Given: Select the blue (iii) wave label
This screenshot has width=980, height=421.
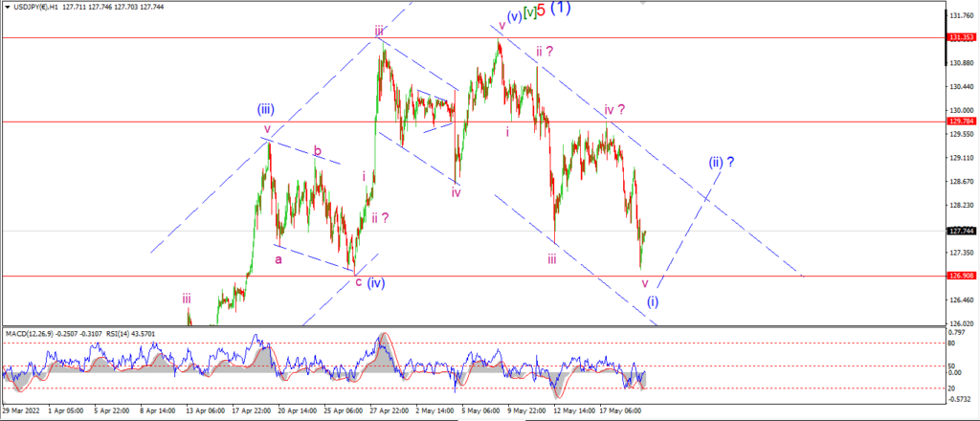Looking at the screenshot, I should point(266,111).
